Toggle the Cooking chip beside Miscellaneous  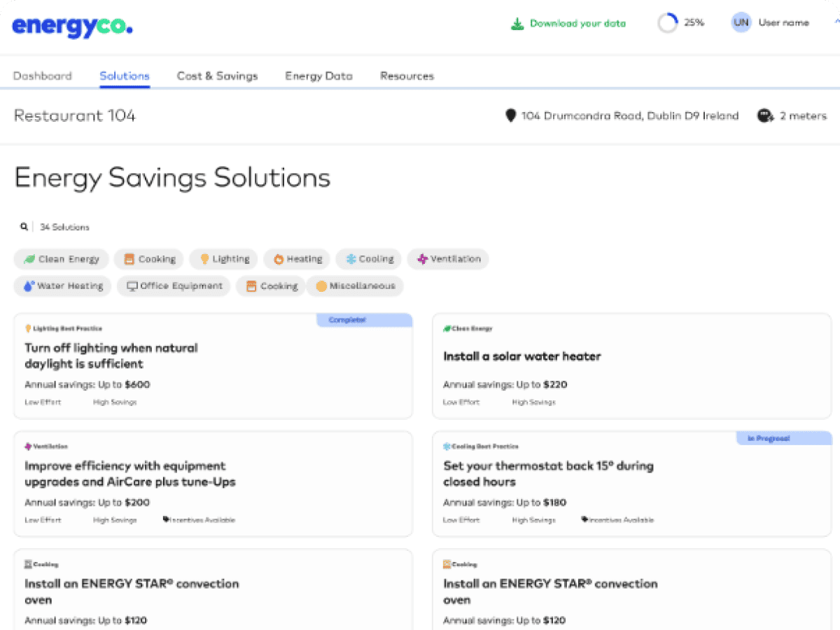(x=271, y=286)
